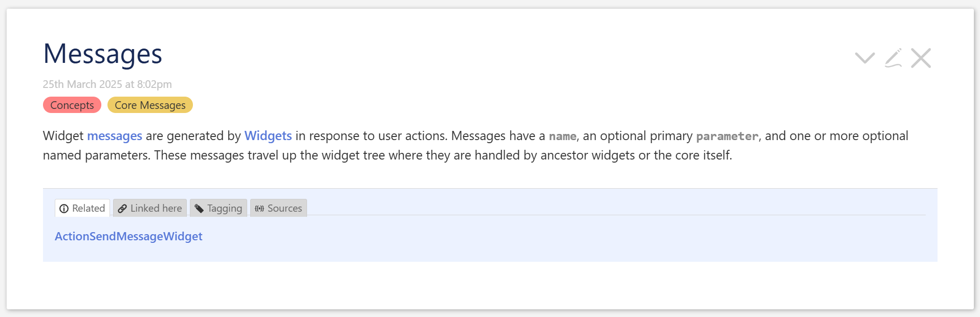Select the Tagging tab
The image size is (980, 317).
[x=219, y=208]
